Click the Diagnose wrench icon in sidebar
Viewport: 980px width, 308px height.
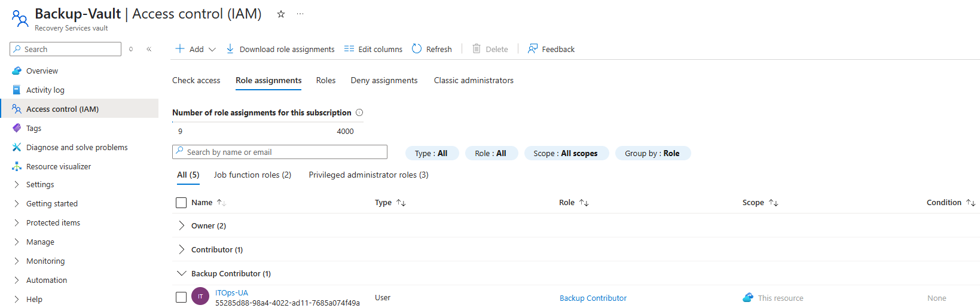(17, 147)
